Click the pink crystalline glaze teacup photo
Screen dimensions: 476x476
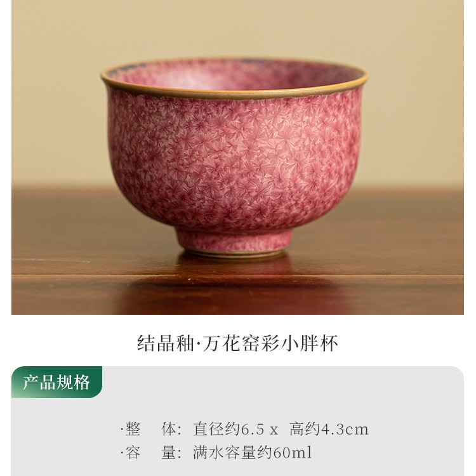point(237,157)
